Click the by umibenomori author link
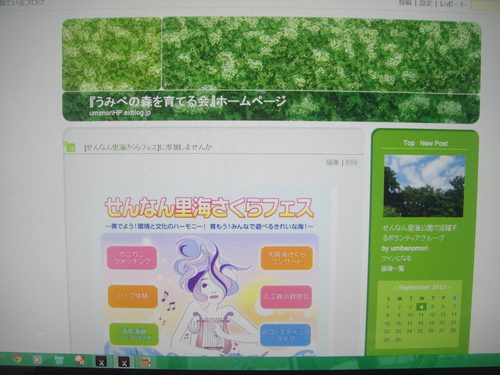The width and height of the screenshot is (500, 375). coord(405,248)
